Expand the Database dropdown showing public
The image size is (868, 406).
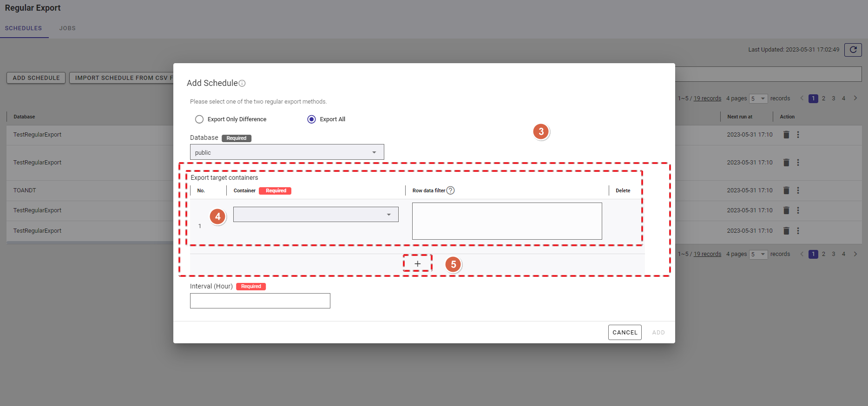pos(287,152)
